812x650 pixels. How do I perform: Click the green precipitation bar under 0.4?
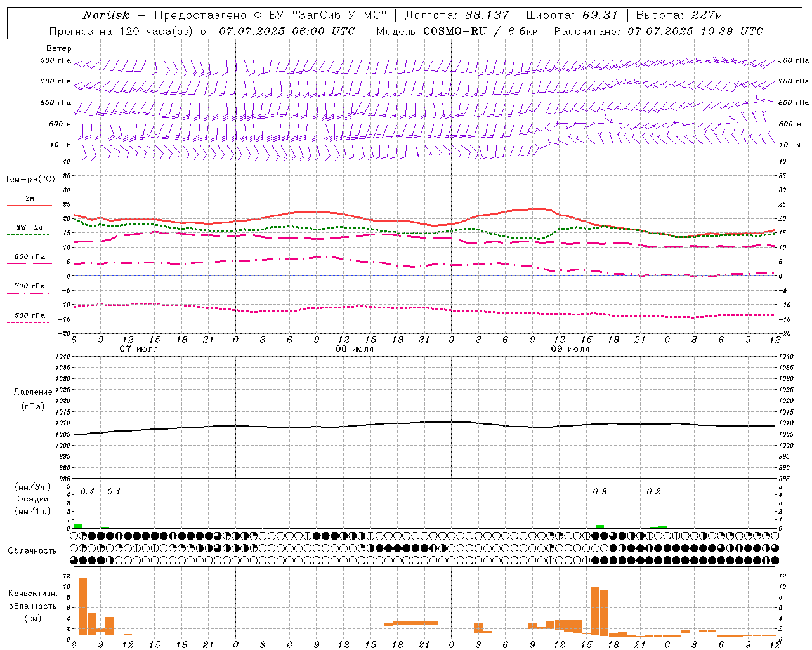[x=79, y=526]
